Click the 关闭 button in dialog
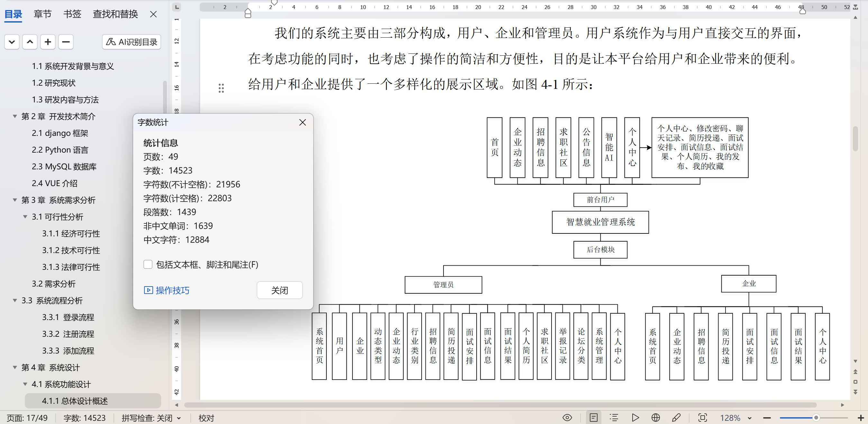This screenshot has height=424, width=868. pyautogui.click(x=279, y=290)
